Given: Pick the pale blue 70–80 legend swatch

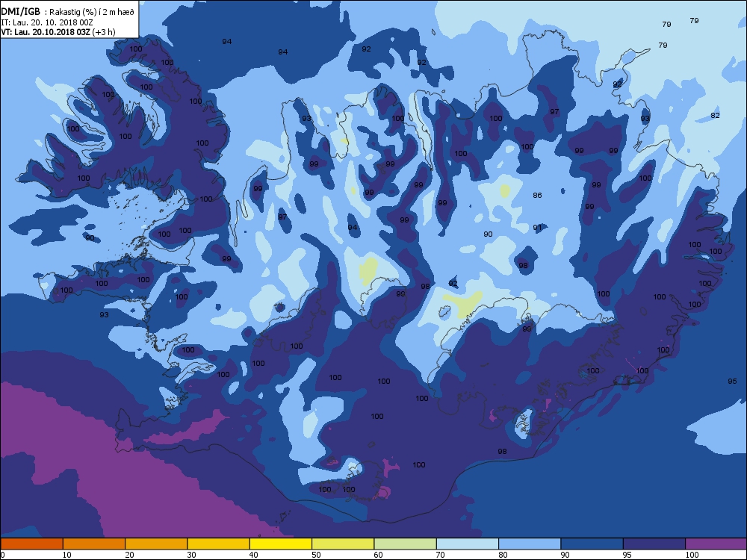Looking at the screenshot, I should (468, 544).
